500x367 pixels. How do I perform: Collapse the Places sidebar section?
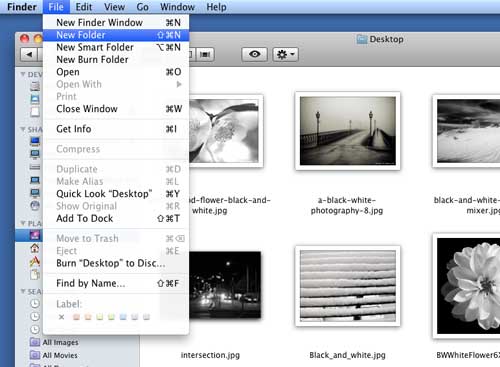coord(23,223)
